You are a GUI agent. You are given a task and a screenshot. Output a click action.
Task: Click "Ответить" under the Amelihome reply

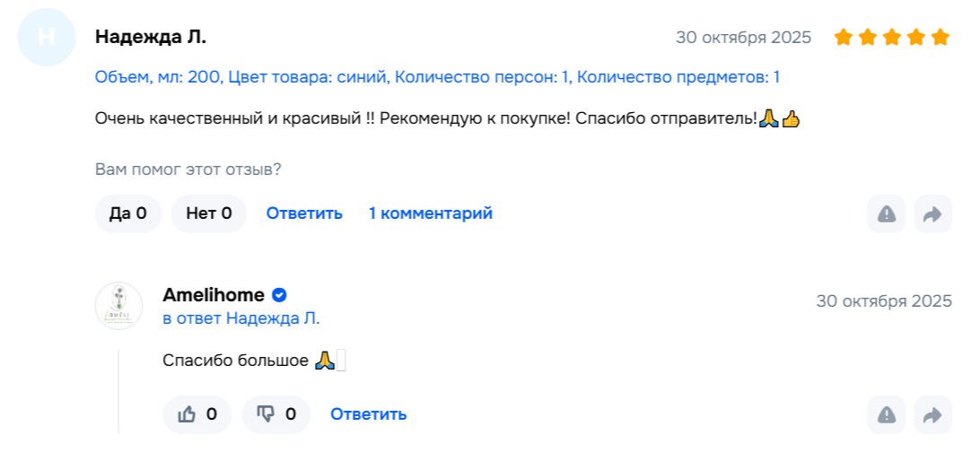368,414
